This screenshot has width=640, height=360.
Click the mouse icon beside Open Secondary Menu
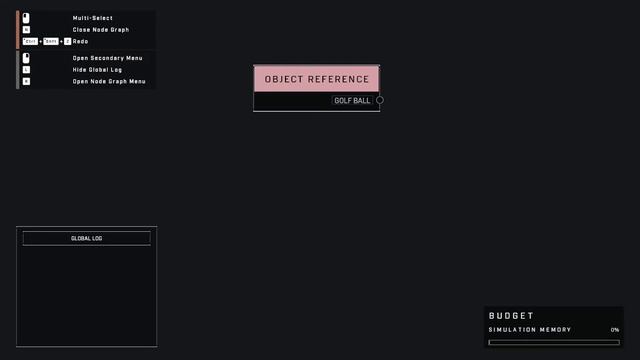click(26, 58)
